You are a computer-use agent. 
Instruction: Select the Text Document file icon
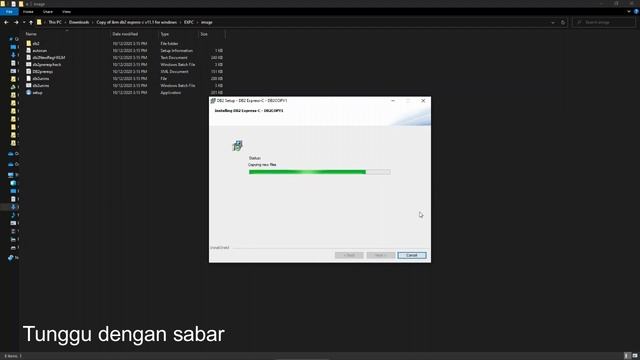[29, 58]
